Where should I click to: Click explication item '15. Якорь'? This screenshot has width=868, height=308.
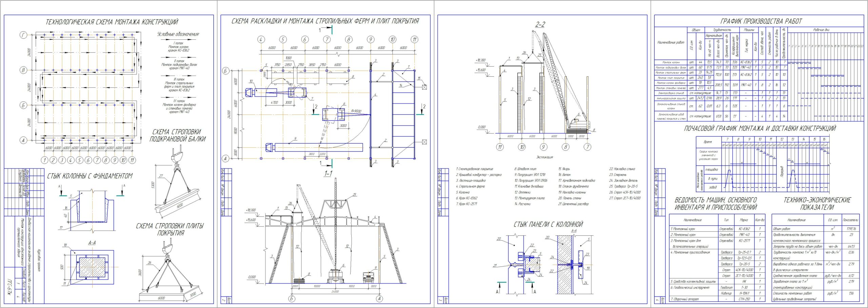tap(564, 169)
